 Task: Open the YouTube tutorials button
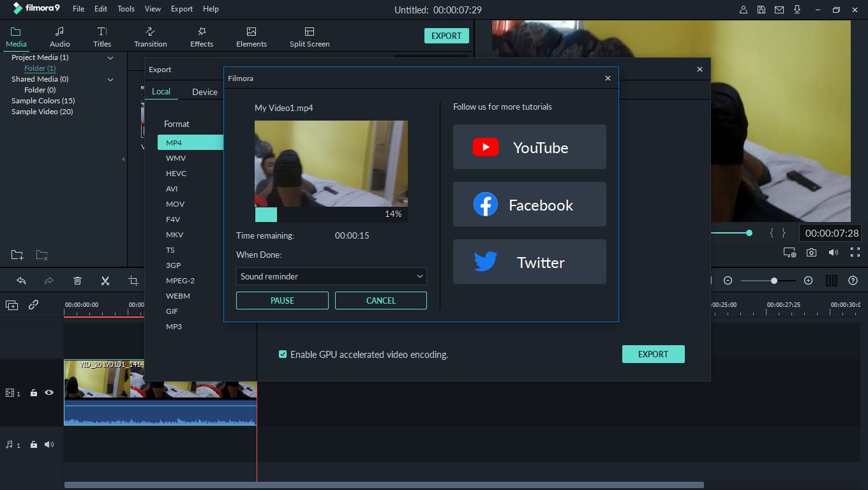pyautogui.click(x=530, y=147)
